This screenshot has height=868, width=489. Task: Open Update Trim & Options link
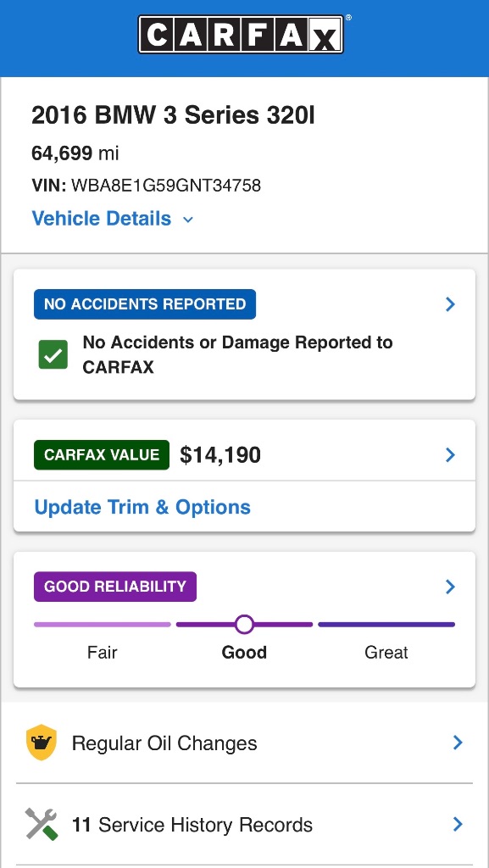coord(142,507)
